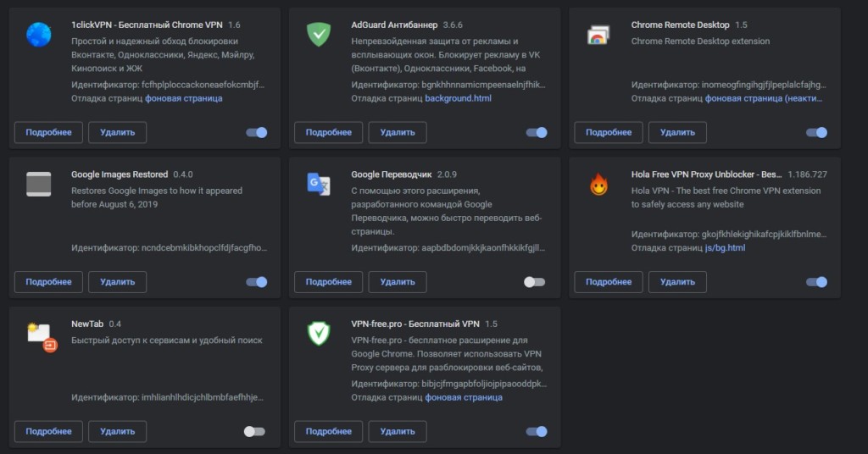
Task: Click the Chrome Remote Desktop title
Action: (681, 25)
